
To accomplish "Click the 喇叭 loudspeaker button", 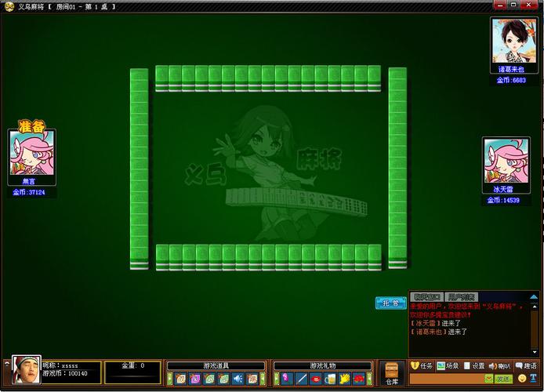I will (x=499, y=365).
